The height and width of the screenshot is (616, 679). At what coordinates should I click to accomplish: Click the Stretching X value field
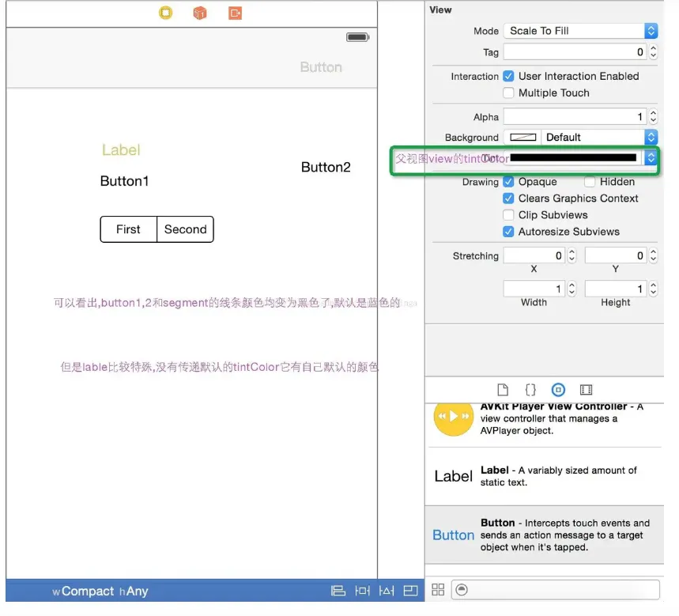[x=534, y=255]
